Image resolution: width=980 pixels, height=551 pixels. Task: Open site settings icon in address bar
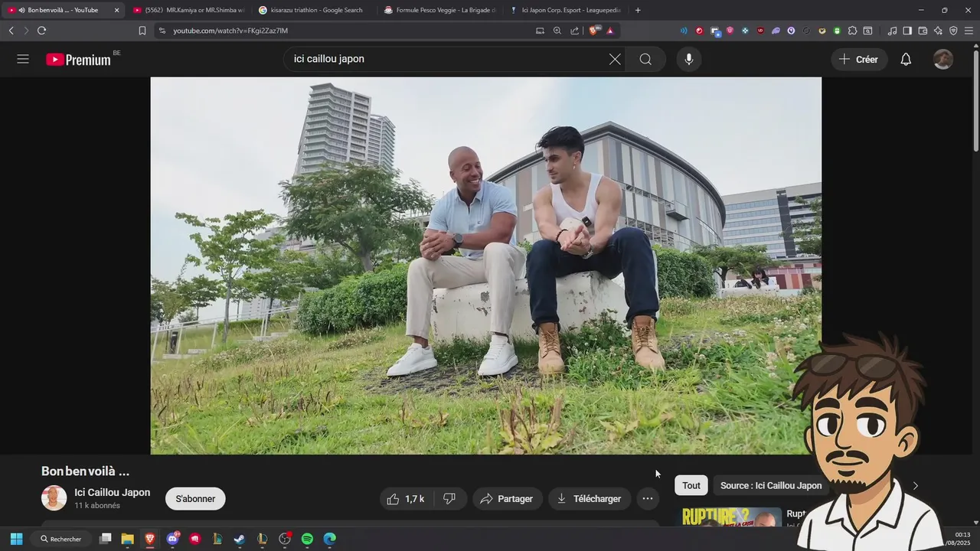[x=162, y=31]
